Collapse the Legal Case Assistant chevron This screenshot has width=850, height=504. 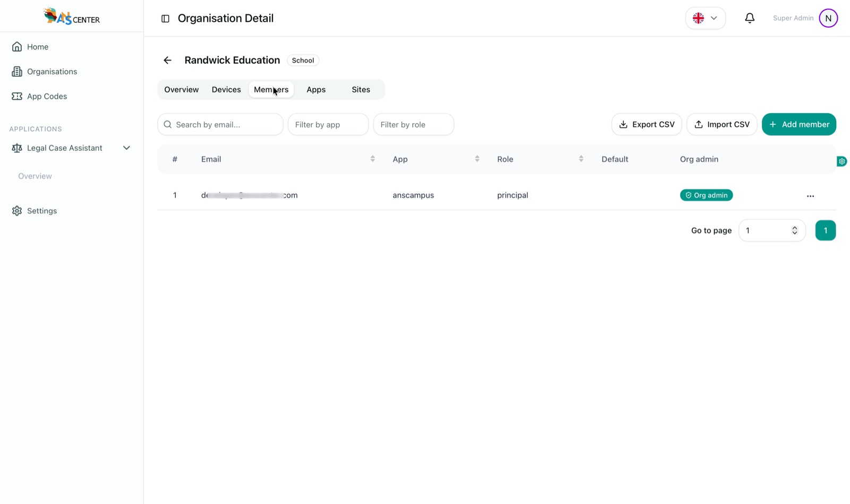(x=126, y=148)
